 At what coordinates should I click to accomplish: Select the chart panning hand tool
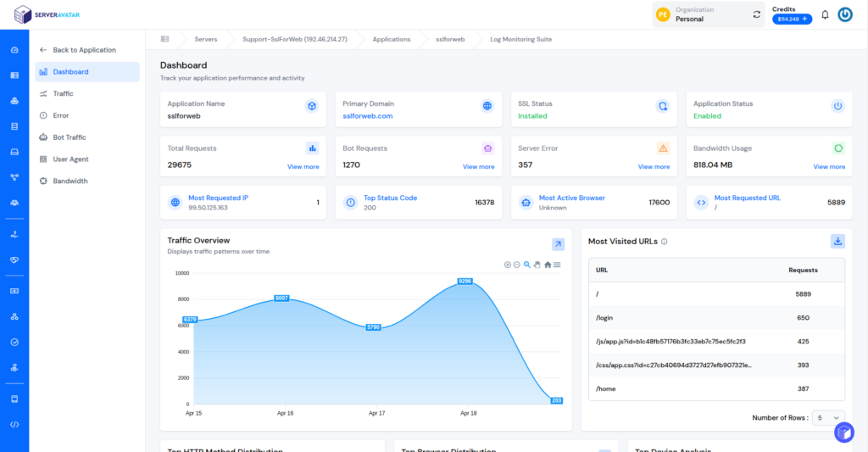coord(537,265)
